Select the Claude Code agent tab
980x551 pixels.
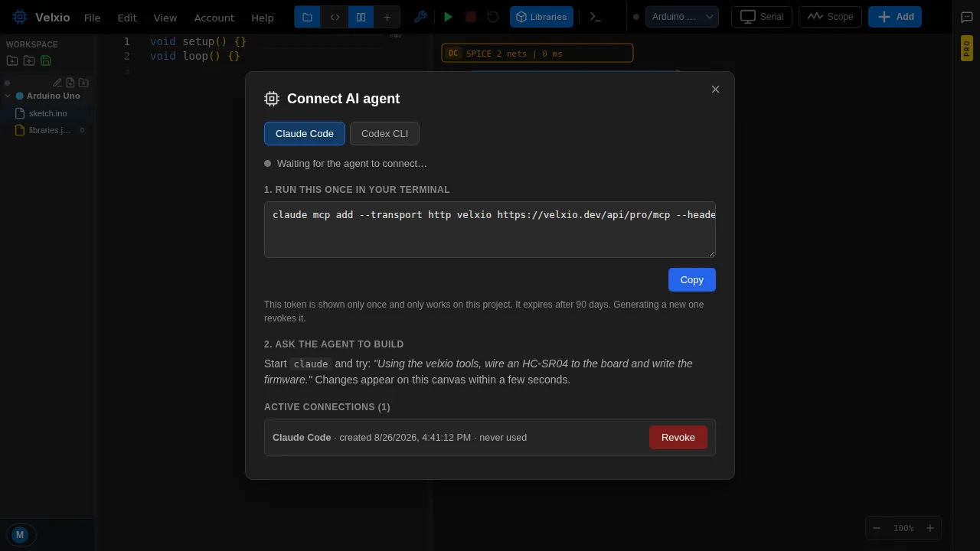(x=305, y=133)
